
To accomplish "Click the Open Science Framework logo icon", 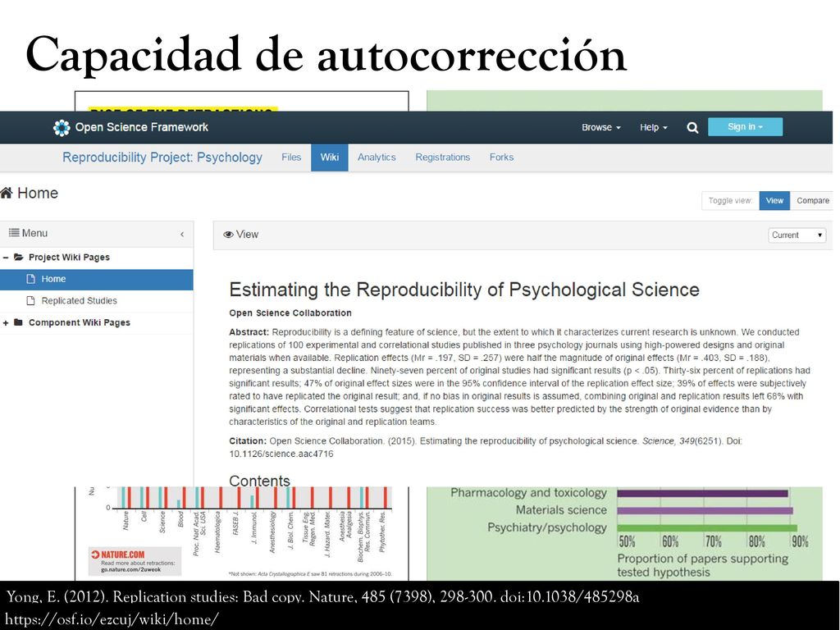I will [62, 127].
